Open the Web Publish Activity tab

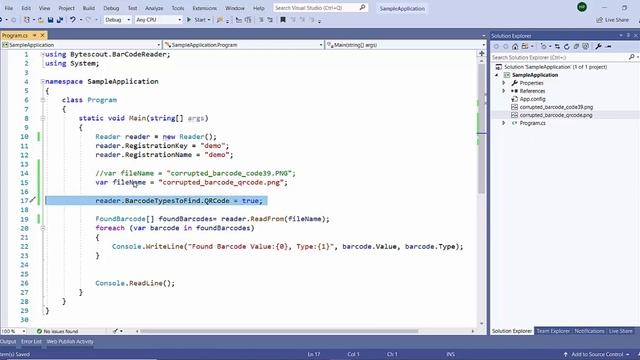click(x=70, y=342)
